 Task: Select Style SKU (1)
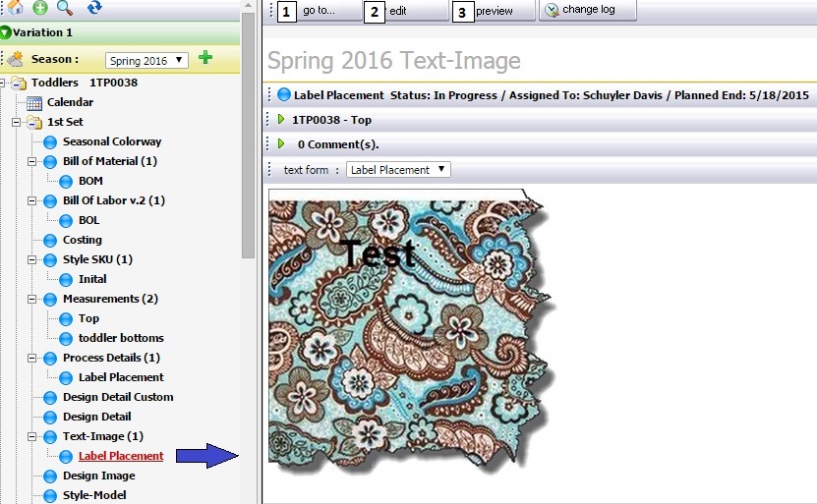pyautogui.click(x=97, y=259)
